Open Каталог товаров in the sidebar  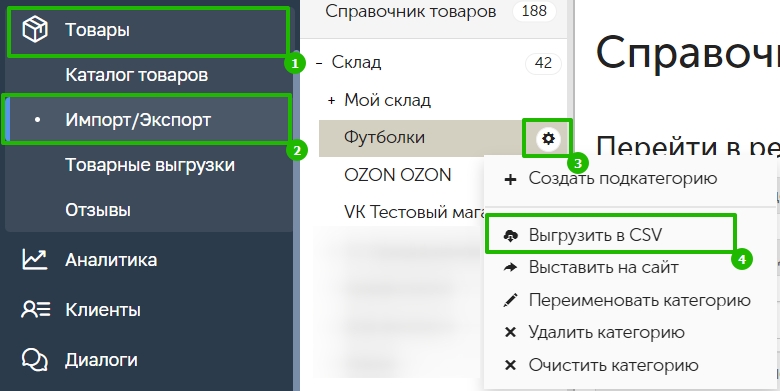(137, 75)
